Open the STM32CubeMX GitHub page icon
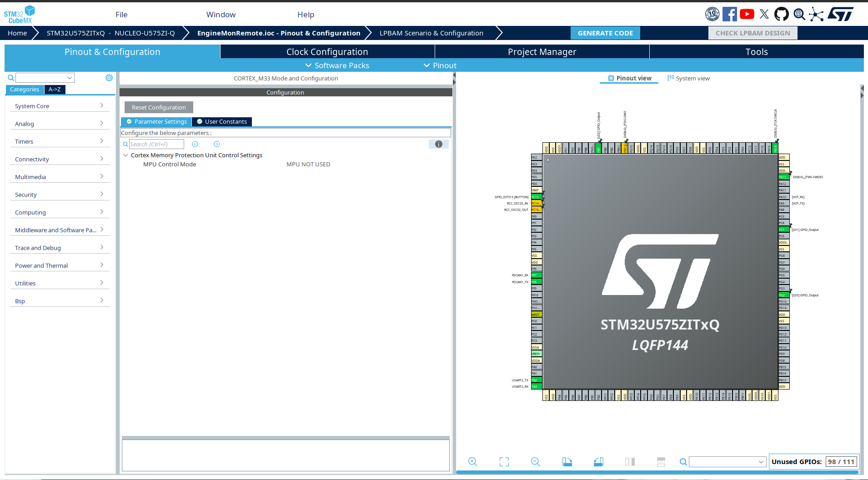The height and width of the screenshot is (480, 868). 782,14
